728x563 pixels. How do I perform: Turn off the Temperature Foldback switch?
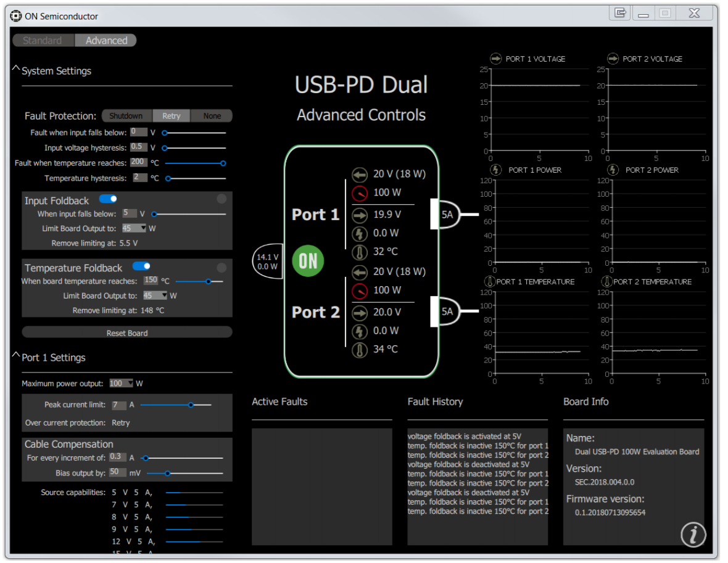(x=141, y=266)
